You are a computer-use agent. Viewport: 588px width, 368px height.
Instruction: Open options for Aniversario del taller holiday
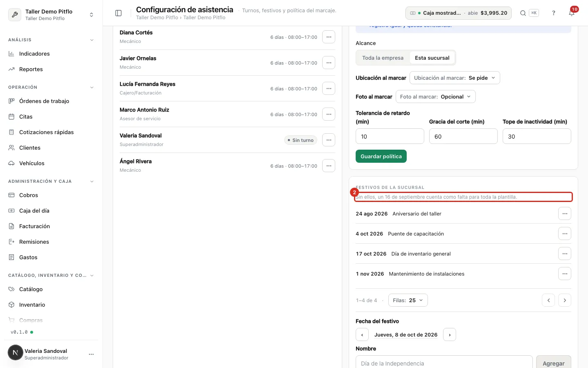point(565,213)
